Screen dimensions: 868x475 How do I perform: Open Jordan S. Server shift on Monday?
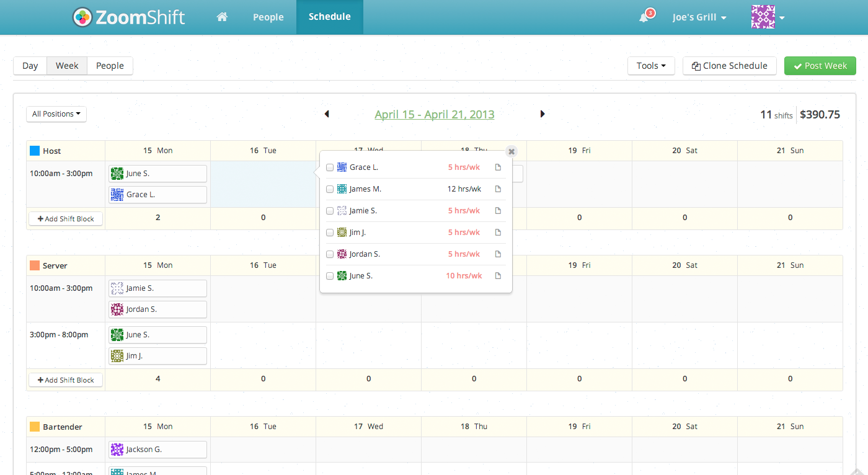pyautogui.click(x=157, y=309)
